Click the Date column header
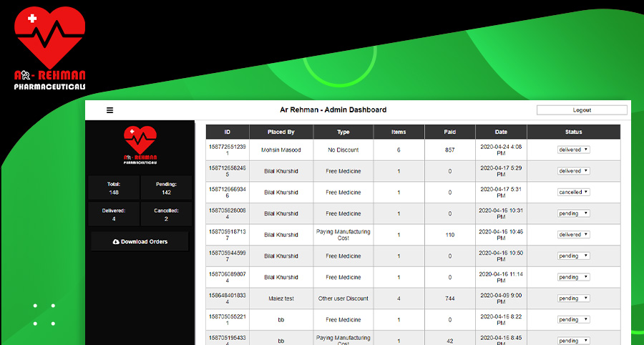The image size is (644, 345). 501,132
